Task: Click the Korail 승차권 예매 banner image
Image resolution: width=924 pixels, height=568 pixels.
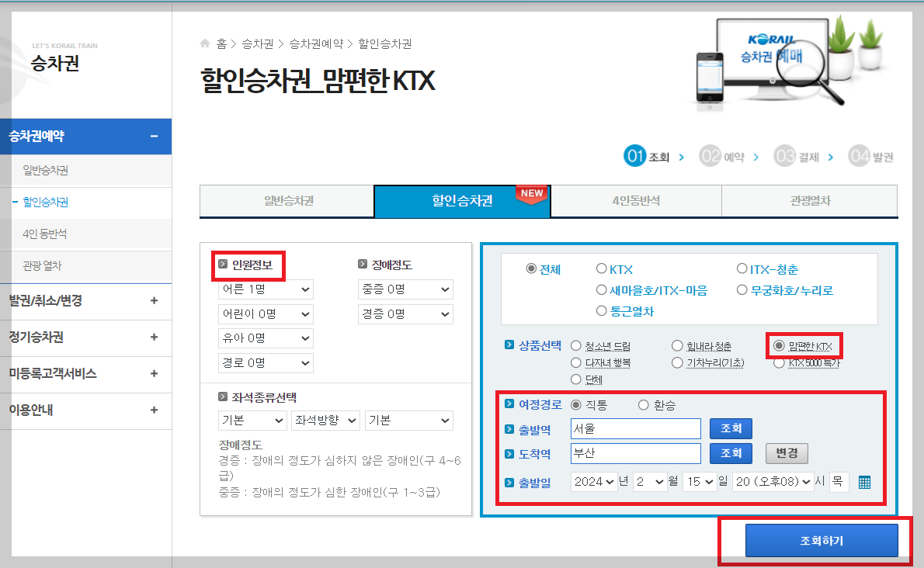Action: [x=787, y=64]
